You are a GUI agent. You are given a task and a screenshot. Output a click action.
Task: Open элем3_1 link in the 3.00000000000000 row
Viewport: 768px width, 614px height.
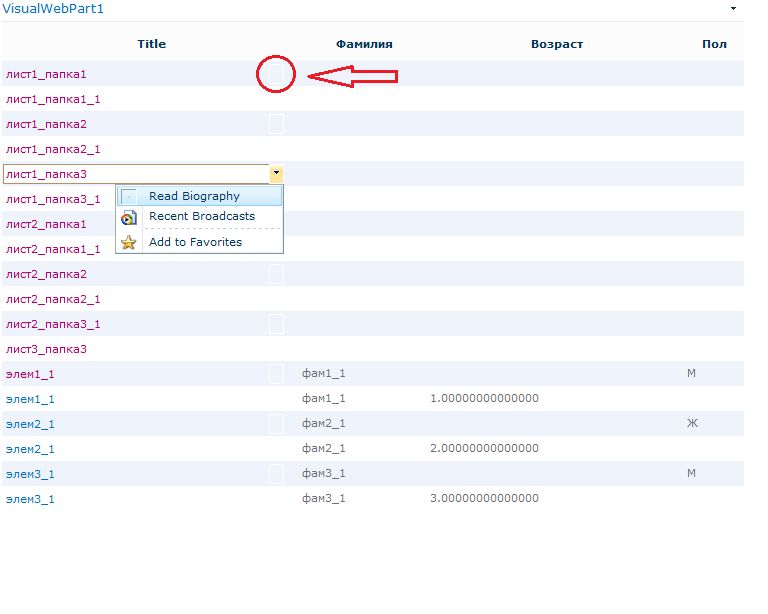click(30, 499)
